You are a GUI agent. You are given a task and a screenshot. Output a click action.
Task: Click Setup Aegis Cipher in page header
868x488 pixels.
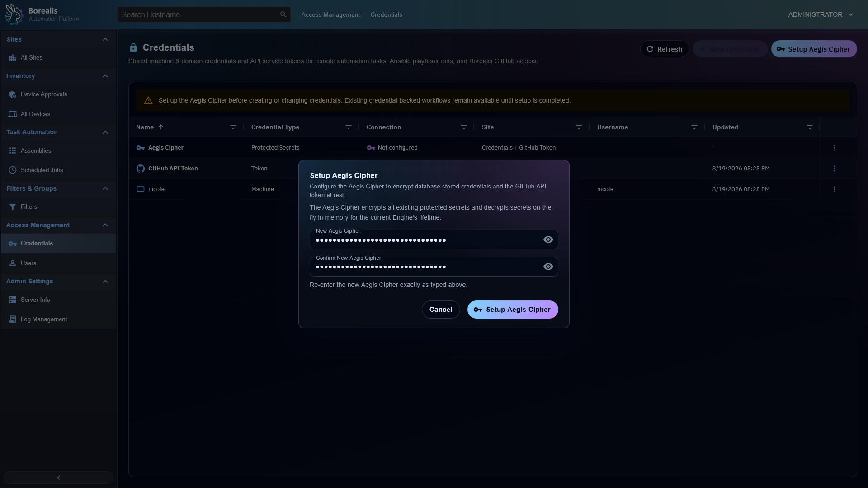click(x=814, y=49)
